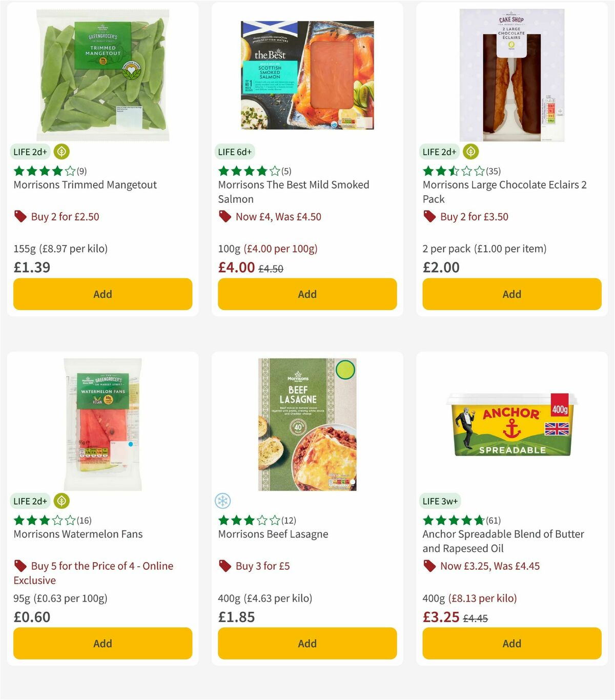Add Morrisons Beef Lasagne to basket

click(x=307, y=643)
